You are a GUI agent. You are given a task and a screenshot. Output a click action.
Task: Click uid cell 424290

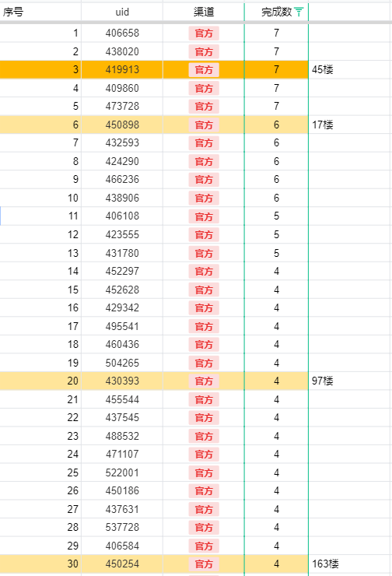pyautogui.click(x=122, y=161)
